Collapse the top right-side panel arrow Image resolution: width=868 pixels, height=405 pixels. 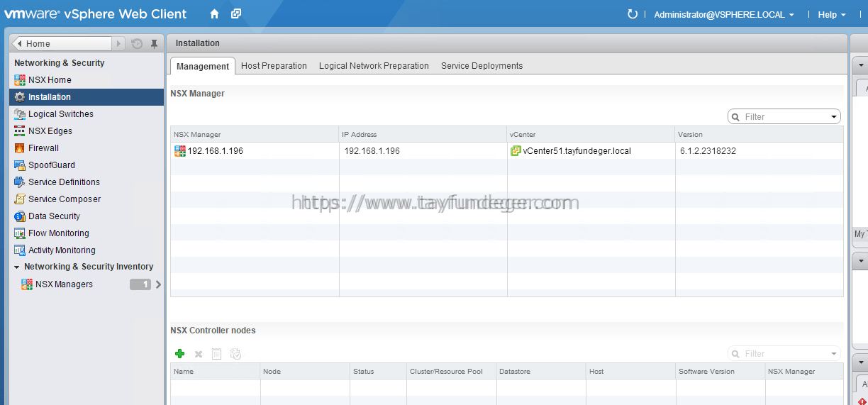point(862,65)
